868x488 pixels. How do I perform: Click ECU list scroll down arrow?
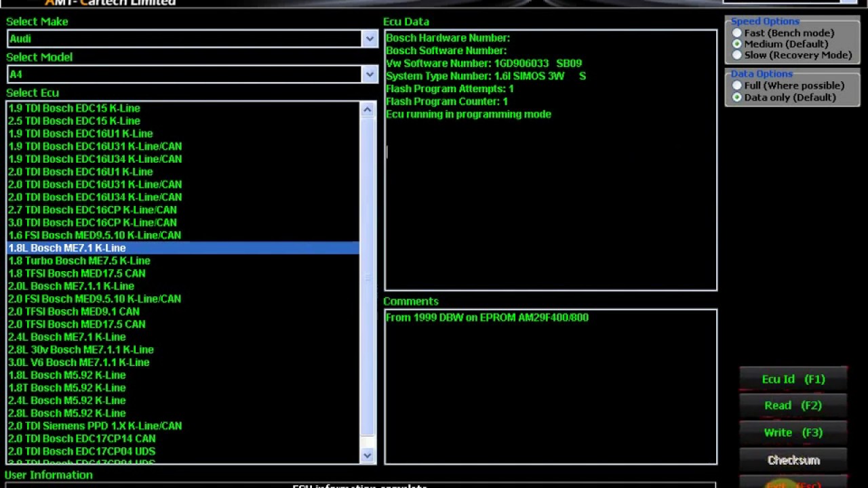[x=367, y=455]
